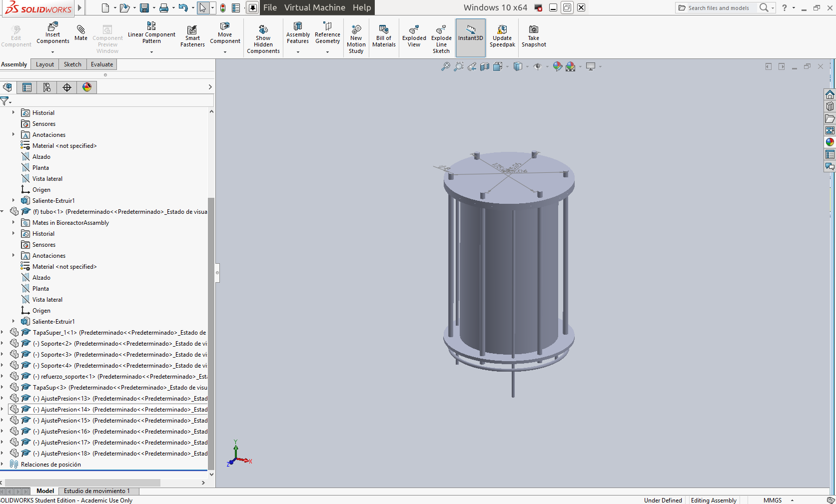Click the Insert Components tool
This screenshot has width=836, height=504.
(52, 33)
